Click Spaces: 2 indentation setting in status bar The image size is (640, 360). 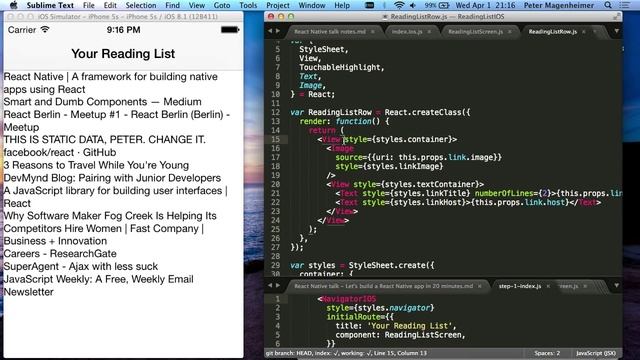pos(547,353)
